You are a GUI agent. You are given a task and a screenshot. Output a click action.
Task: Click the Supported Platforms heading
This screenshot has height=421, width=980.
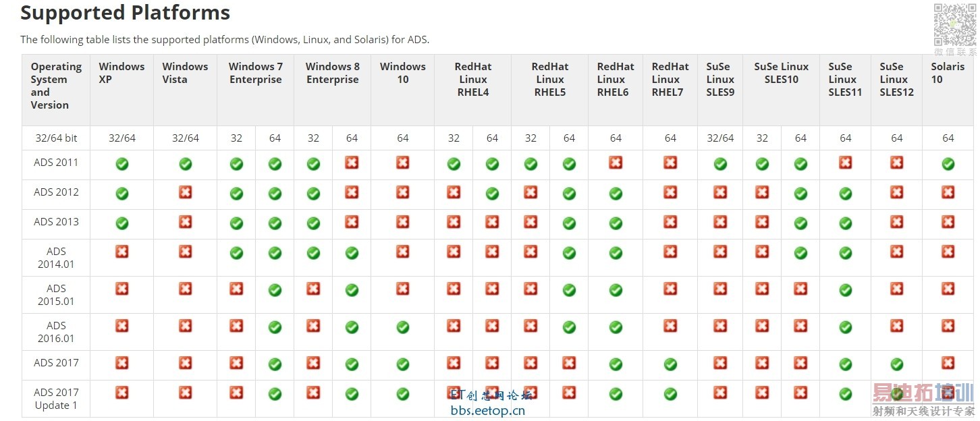point(126,13)
